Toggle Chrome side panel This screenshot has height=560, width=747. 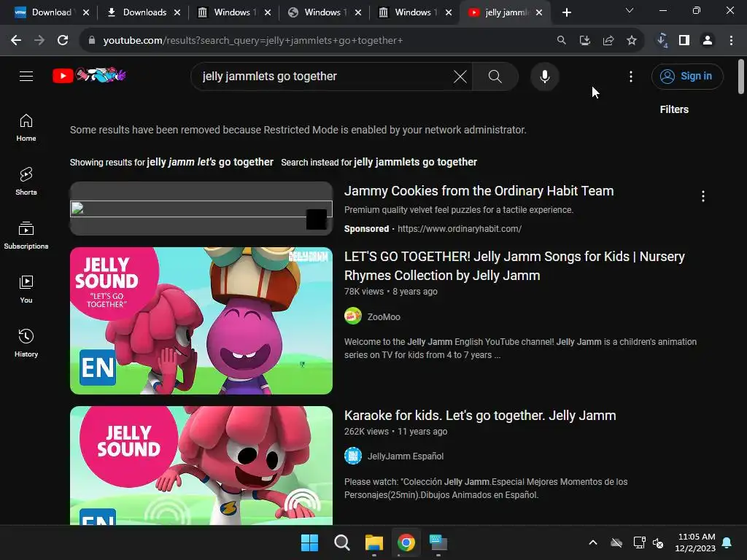684,41
